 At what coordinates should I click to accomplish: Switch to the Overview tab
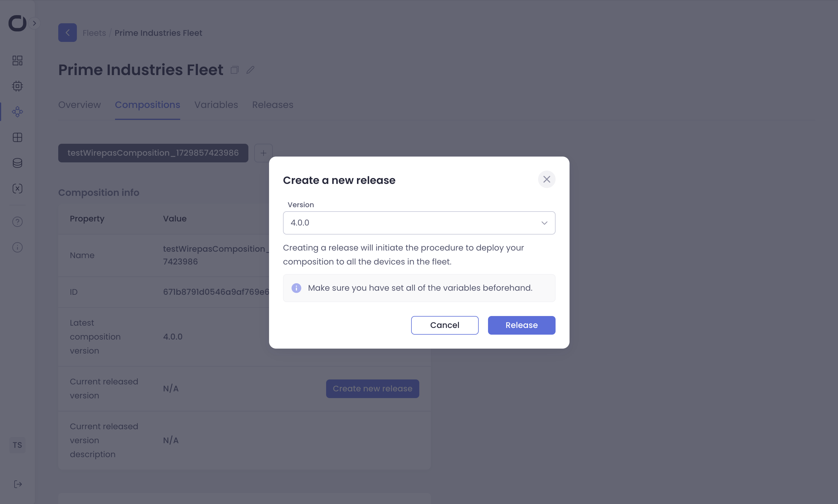[79, 104]
